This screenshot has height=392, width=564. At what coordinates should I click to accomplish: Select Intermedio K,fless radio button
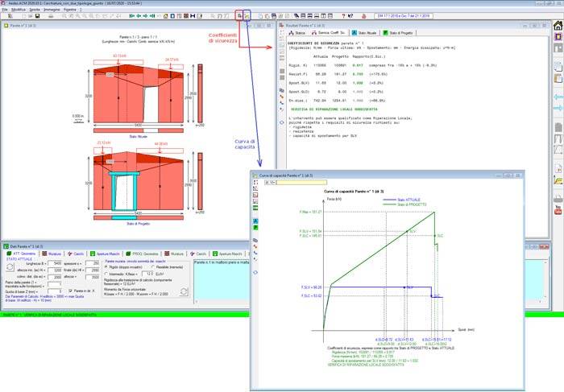(x=106, y=274)
